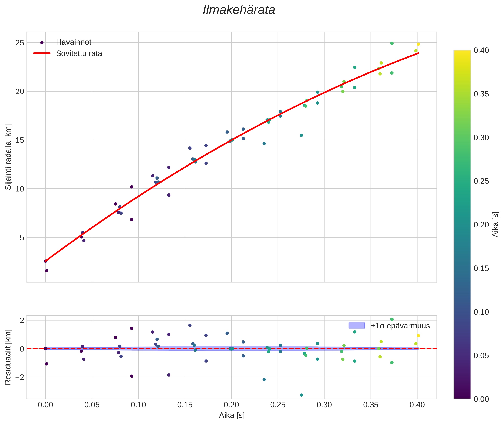Click the 25 y-axis tick label
The width and height of the screenshot is (504, 424).
(20, 43)
